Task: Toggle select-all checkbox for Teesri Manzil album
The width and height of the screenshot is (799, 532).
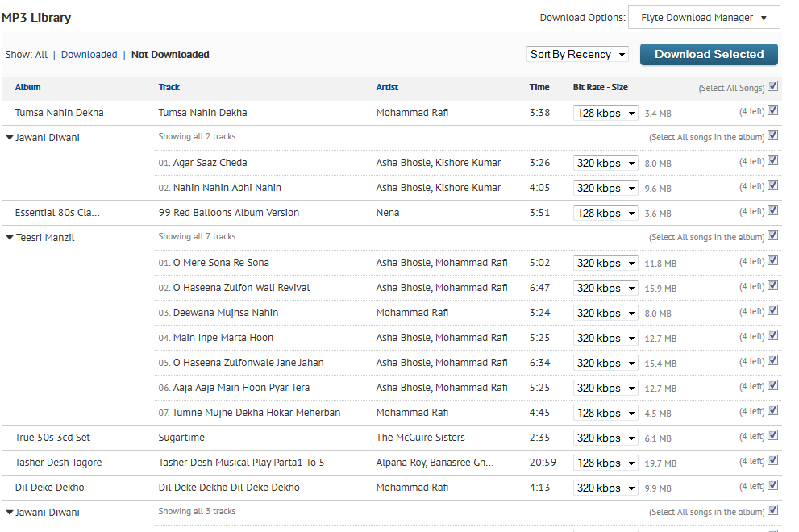Action: coord(772,236)
